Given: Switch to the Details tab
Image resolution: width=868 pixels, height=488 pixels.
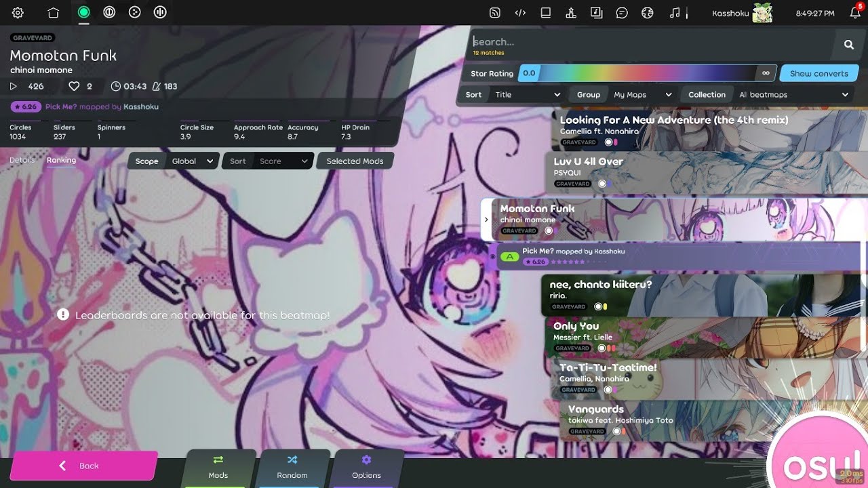Looking at the screenshot, I should pos(22,160).
